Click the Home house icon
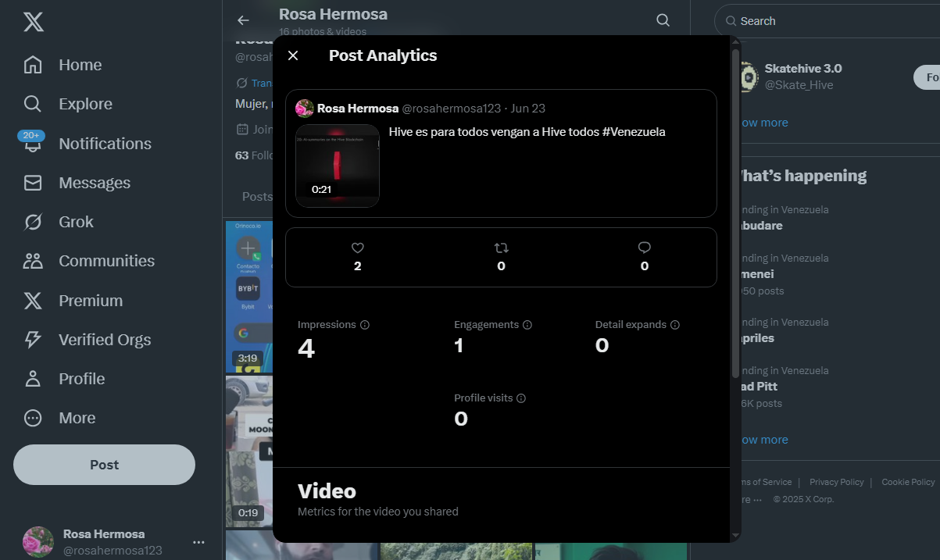This screenshot has width=940, height=560. point(33,65)
